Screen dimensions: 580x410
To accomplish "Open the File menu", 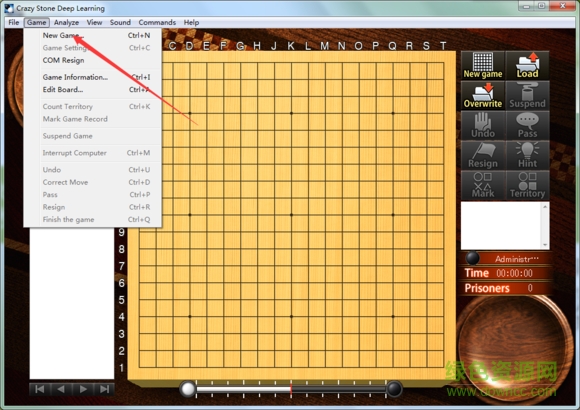I will tap(14, 23).
